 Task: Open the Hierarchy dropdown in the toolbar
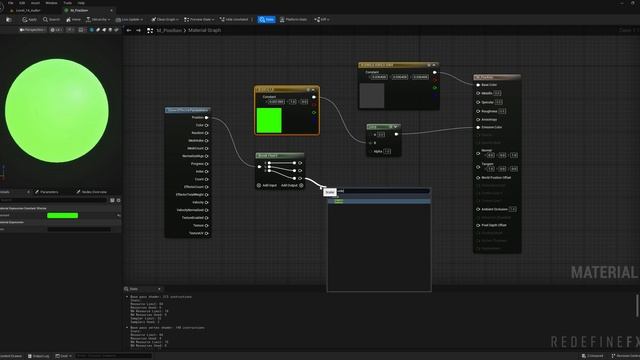pyautogui.click(x=98, y=20)
